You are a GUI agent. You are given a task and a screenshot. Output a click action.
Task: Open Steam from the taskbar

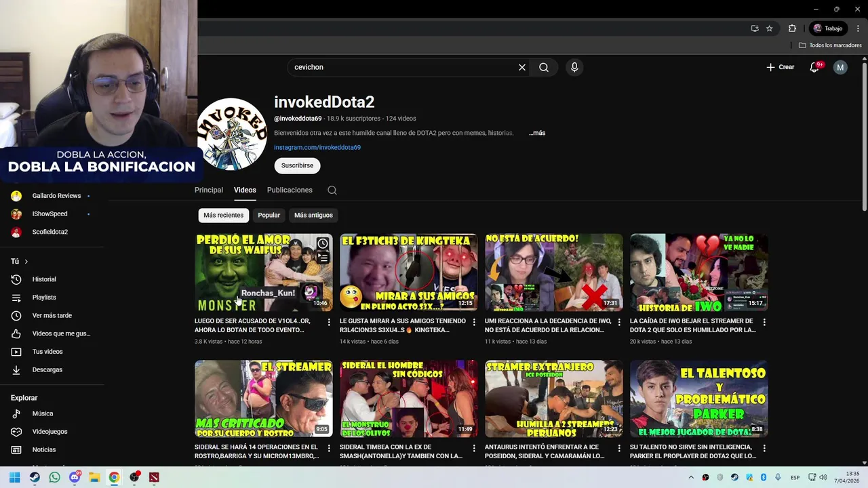[x=35, y=477]
